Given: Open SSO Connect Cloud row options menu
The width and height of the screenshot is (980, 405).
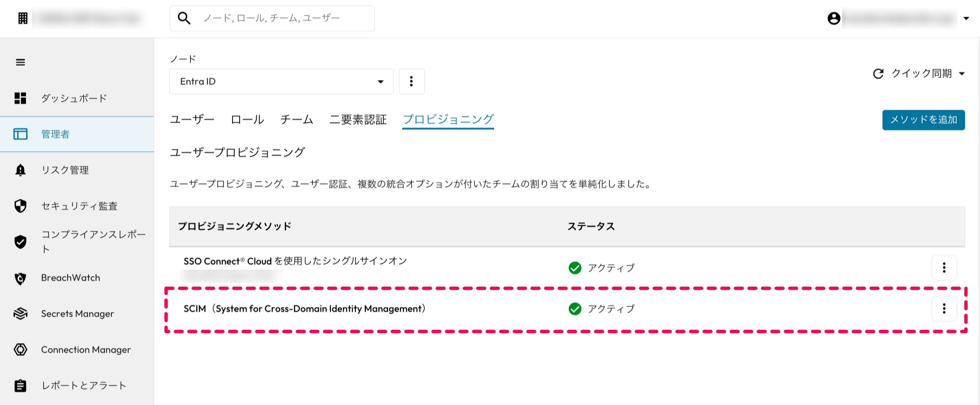Looking at the screenshot, I should tap(944, 268).
